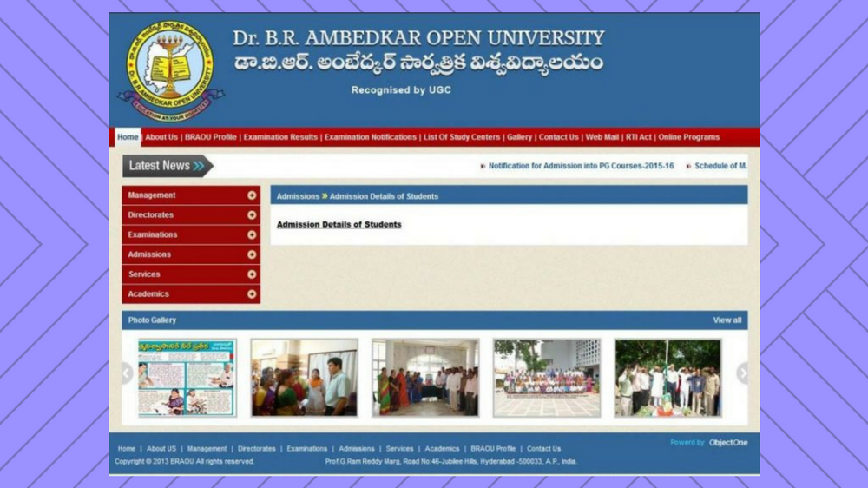Open the Academics sidebar section

(191, 294)
